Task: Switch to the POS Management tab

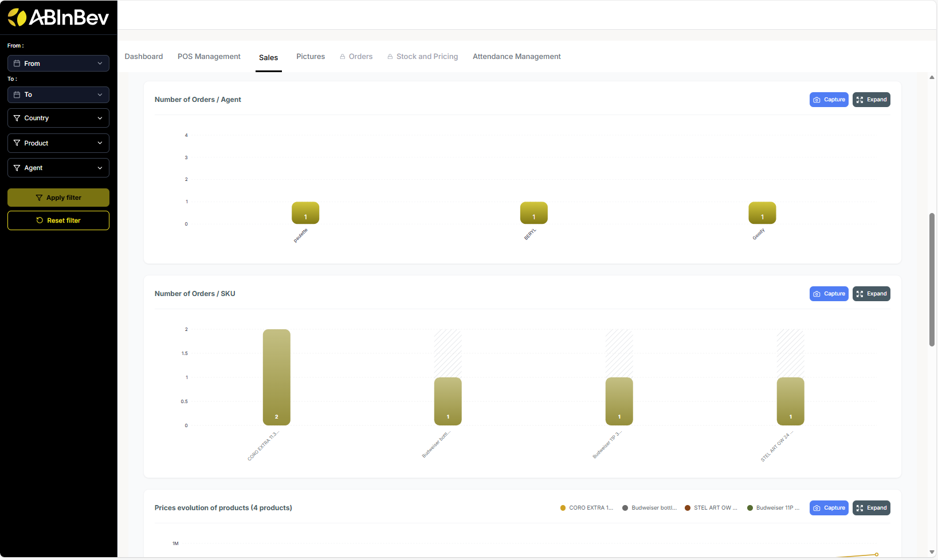Action: coord(209,57)
